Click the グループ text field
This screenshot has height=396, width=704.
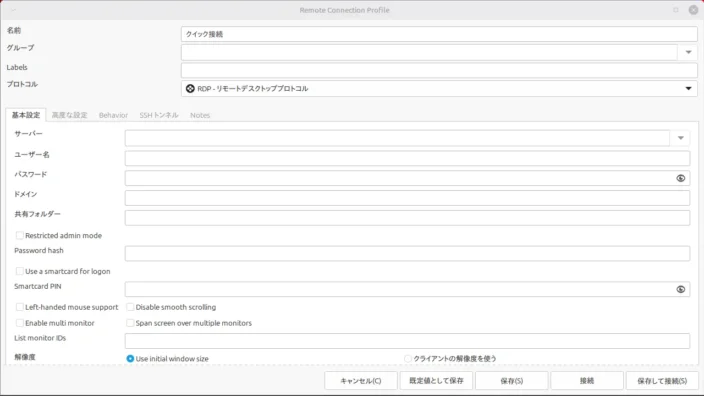coord(429,53)
